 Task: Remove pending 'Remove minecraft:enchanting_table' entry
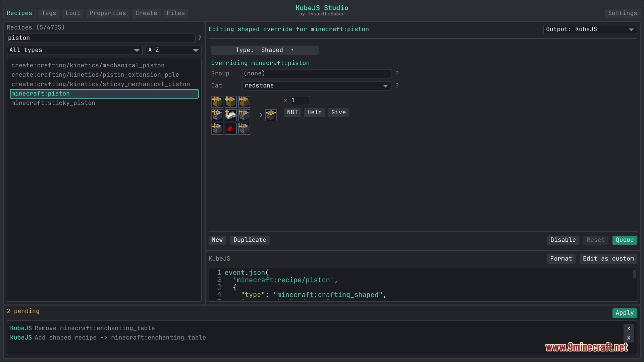tap(629, 328)
